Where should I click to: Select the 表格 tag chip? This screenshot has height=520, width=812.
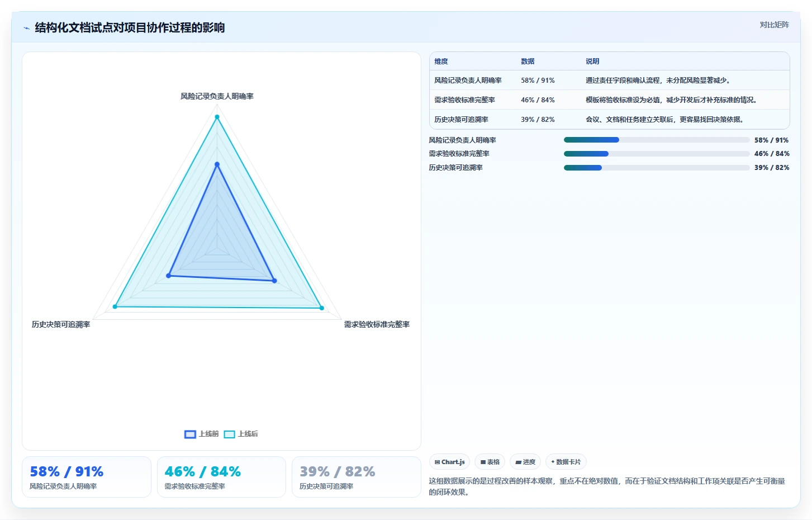[490, 462]
